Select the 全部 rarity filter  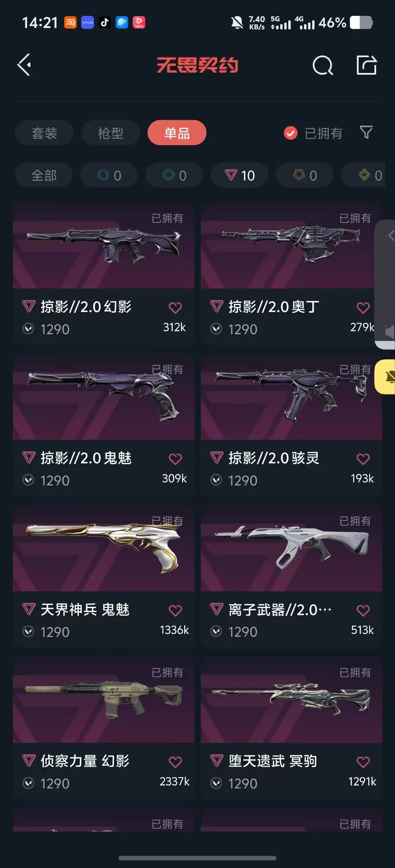click(x=44, y=175)
